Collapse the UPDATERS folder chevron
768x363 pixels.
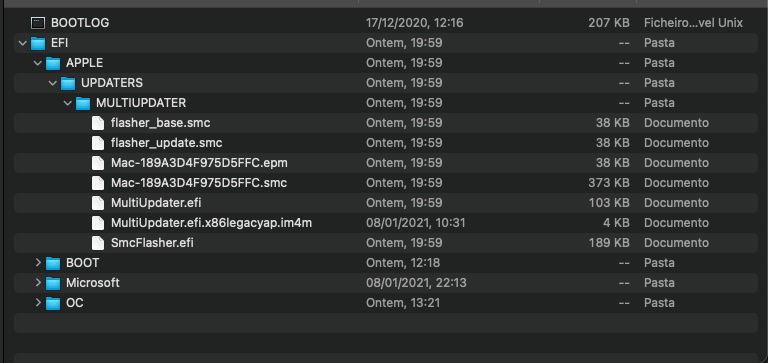point(53,83)
